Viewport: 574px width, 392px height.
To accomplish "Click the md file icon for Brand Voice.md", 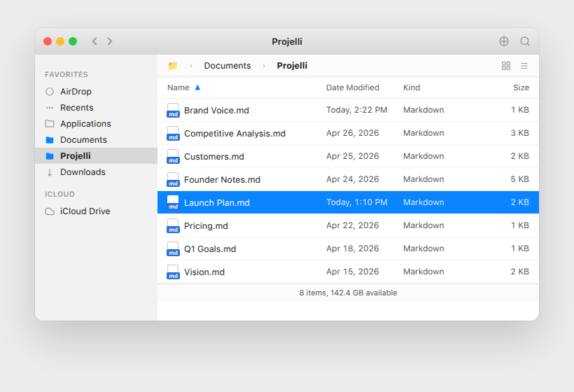I will 173,110.
